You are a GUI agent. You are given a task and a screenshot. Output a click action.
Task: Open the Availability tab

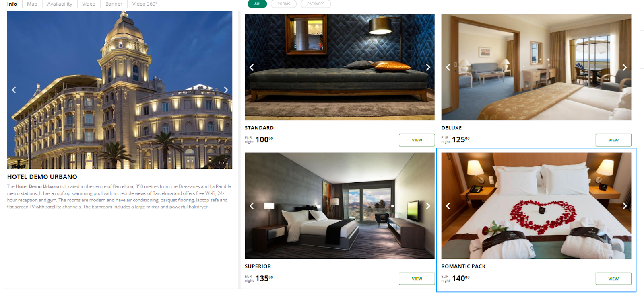[x=60, y=4]
